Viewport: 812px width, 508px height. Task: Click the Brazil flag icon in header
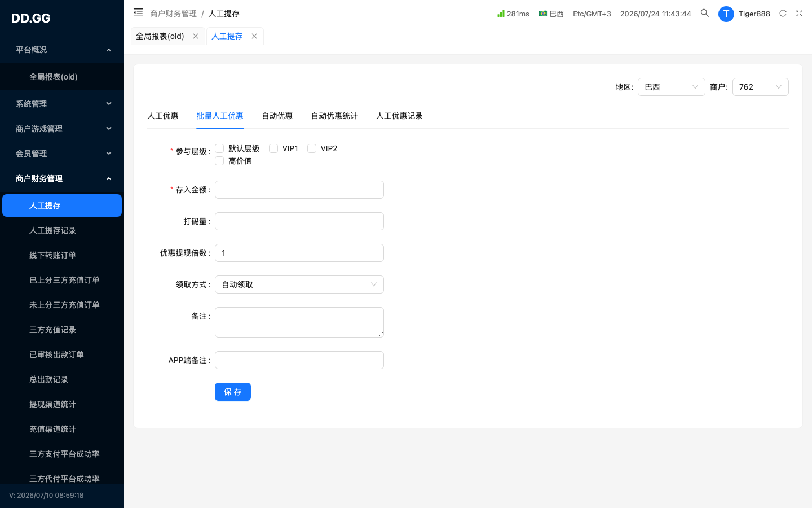pos(542,13)
